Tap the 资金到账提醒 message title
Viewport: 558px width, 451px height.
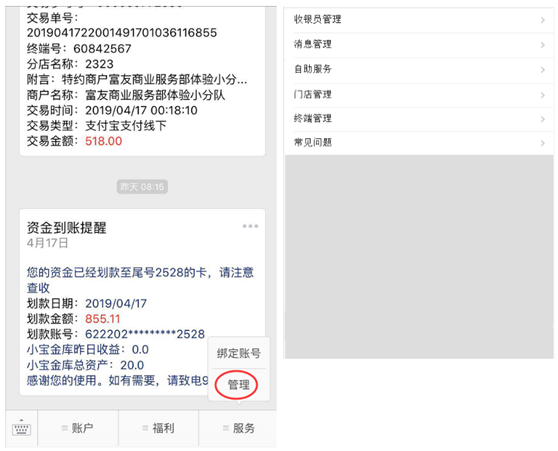point(67,228)
